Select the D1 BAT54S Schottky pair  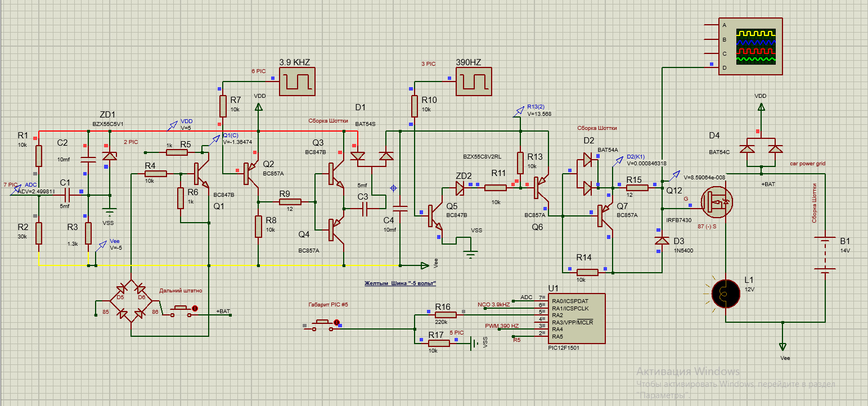click(371, 157)
